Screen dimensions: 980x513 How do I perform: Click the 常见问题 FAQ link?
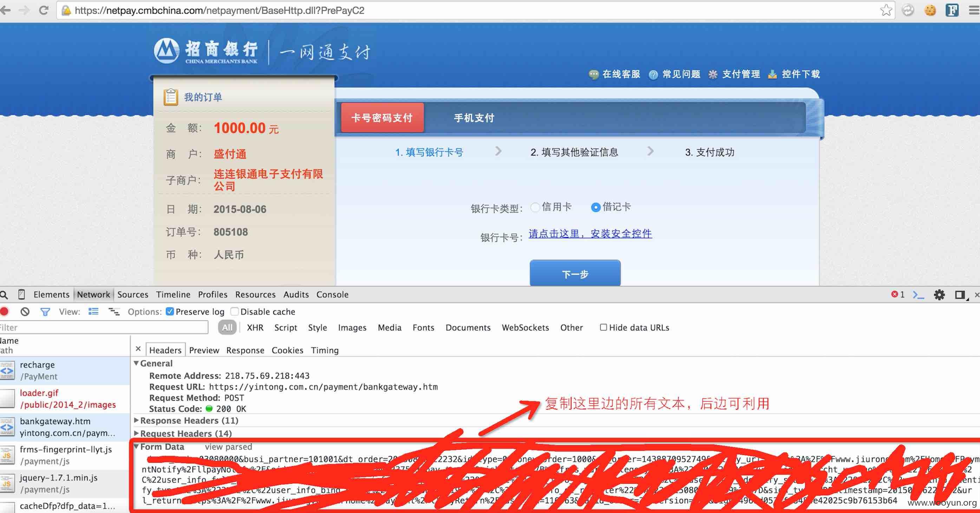pyautogui.click(x=681, y=74)
